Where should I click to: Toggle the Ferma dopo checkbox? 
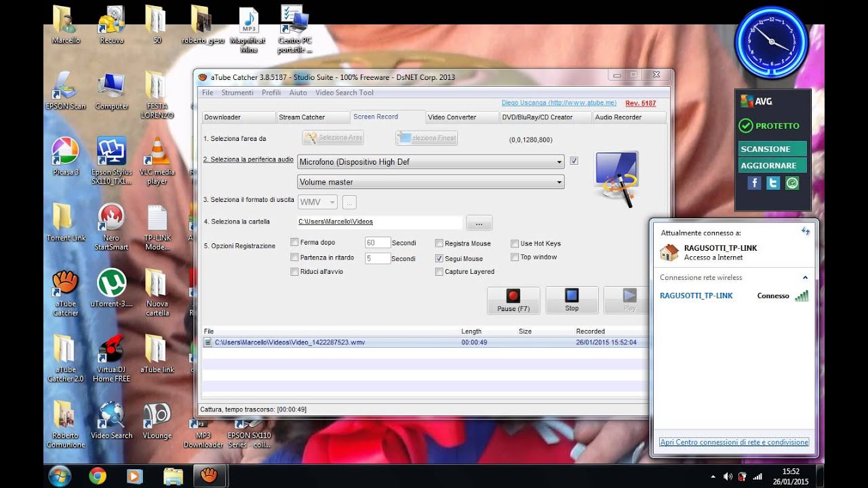[294, 243]
